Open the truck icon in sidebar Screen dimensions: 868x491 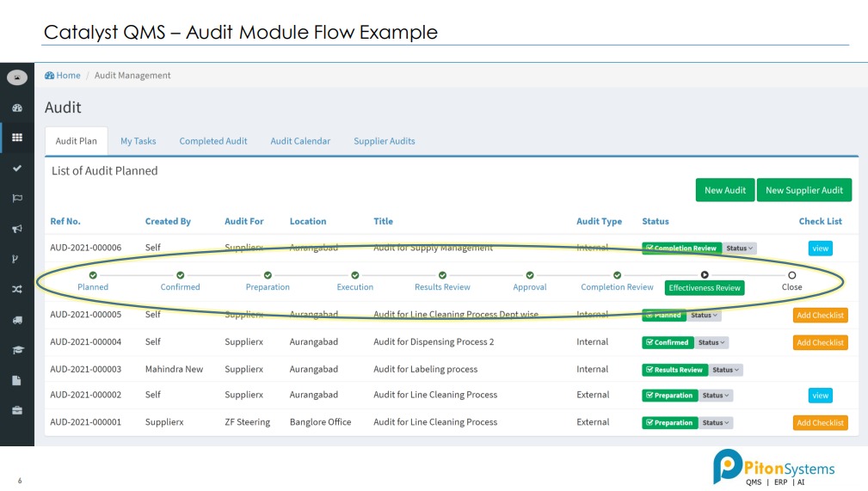(17, 320)
